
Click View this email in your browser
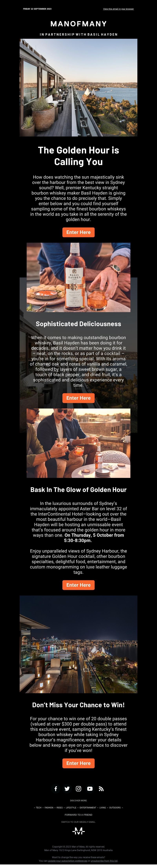click(x=118, y=9)
